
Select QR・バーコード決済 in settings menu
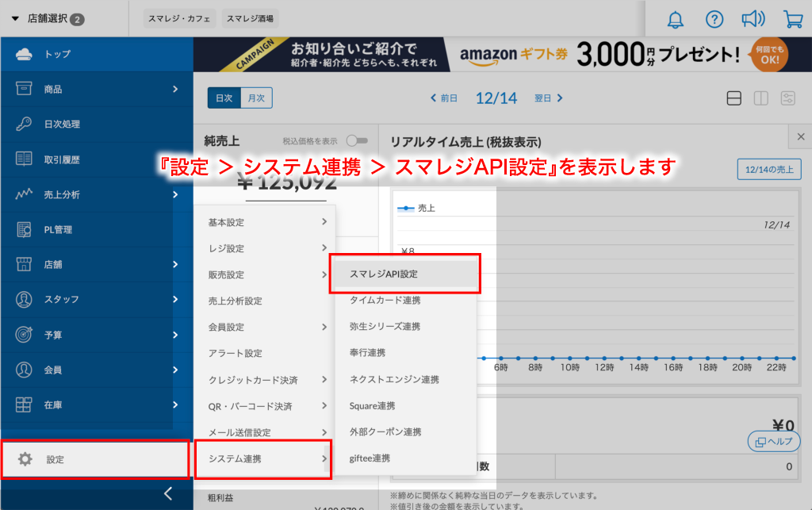(264, 406)
